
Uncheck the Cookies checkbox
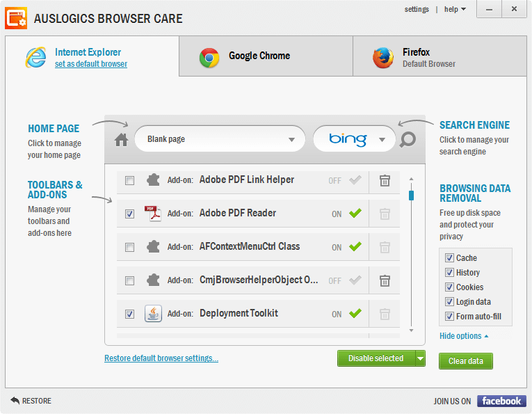pos(449,287)
